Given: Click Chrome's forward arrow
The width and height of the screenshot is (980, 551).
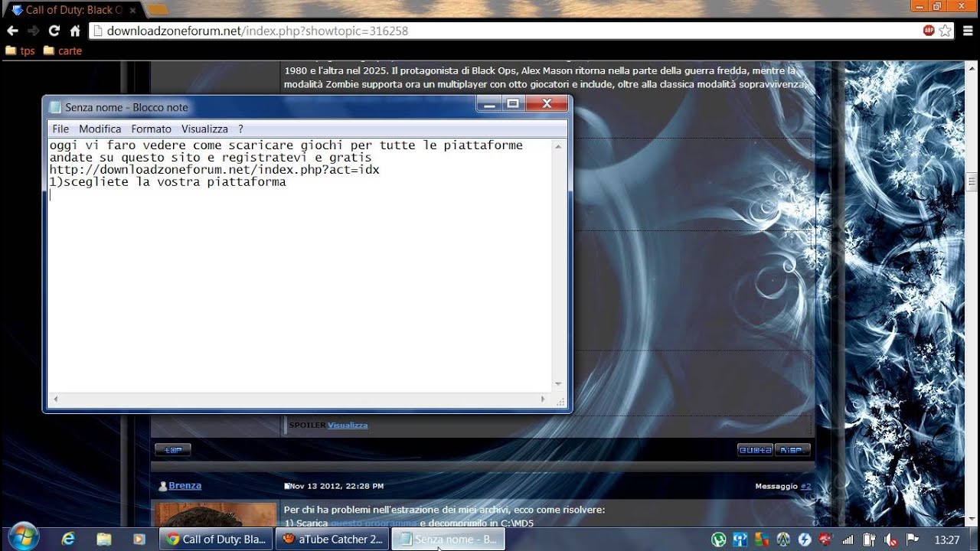Looking at the screenshot, I should 33,31.
